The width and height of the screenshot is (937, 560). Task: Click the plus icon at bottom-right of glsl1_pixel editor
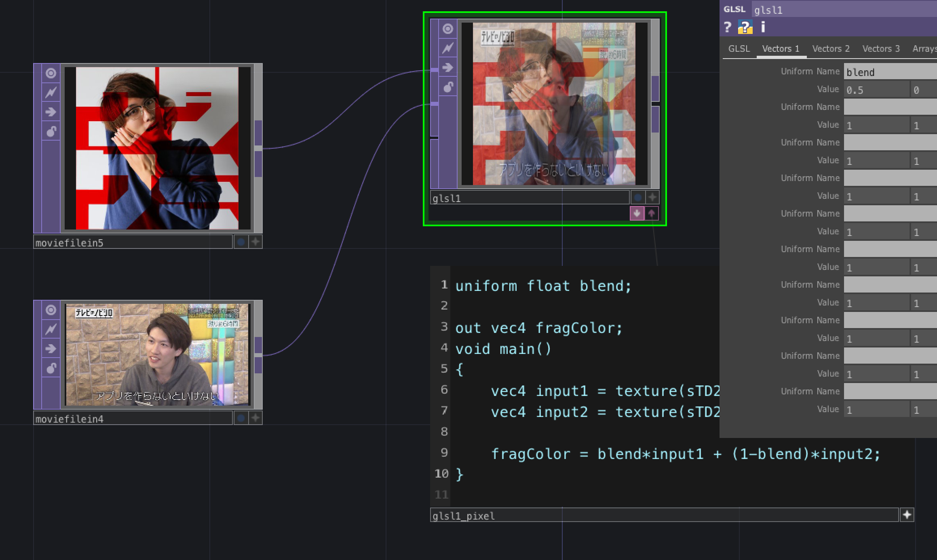tap(907, 514)
